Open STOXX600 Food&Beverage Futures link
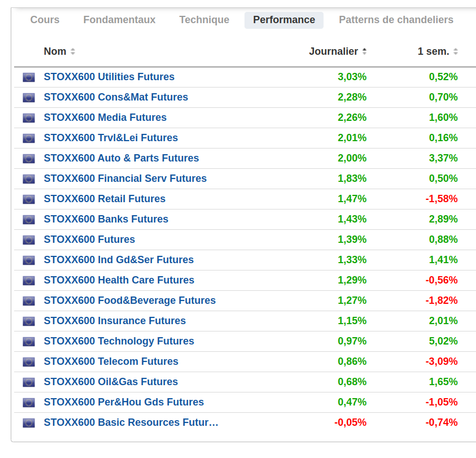This screenshot has height=458, width=476. (129, 300)
